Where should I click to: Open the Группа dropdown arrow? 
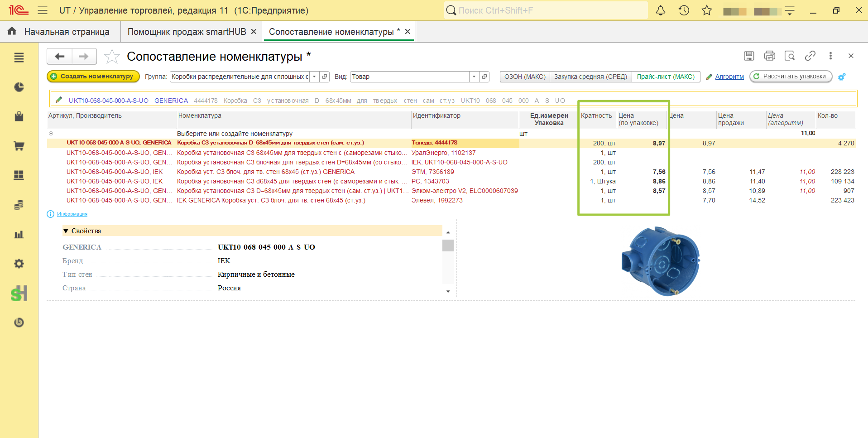[314, 77]
